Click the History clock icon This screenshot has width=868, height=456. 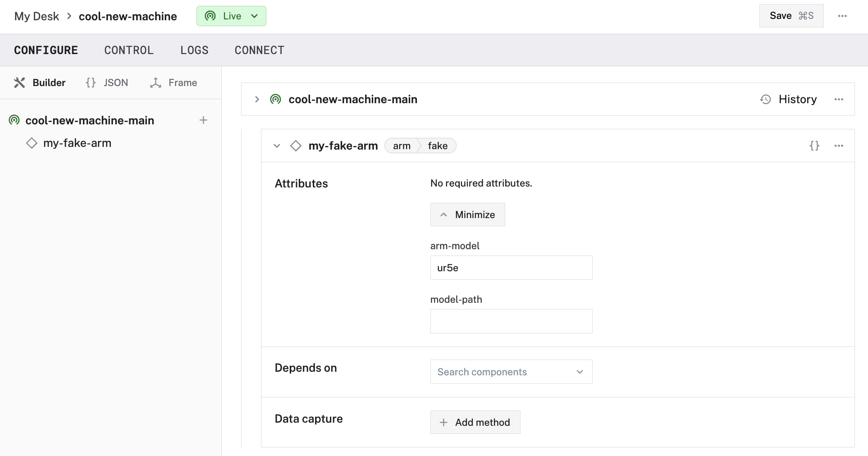pos(765,99)
